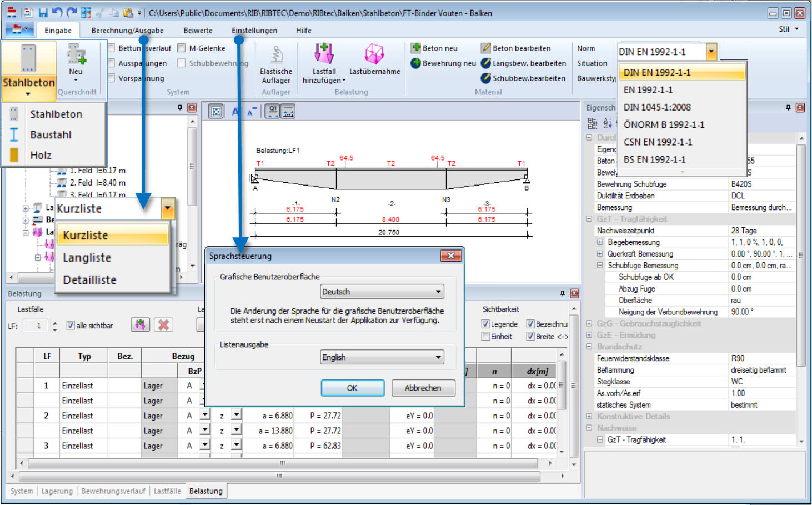Click the Neu cross-section icon
Image resolution: width=812 pixels, height=505 pixels.
tap(76, 54)
